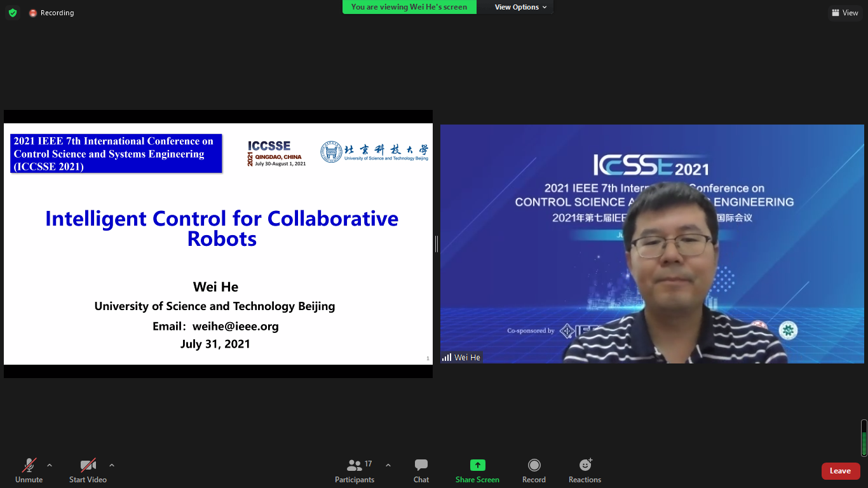Click the red Recording indicator
The width and height of the screenshot is (868, 488).
click(51, 13)
